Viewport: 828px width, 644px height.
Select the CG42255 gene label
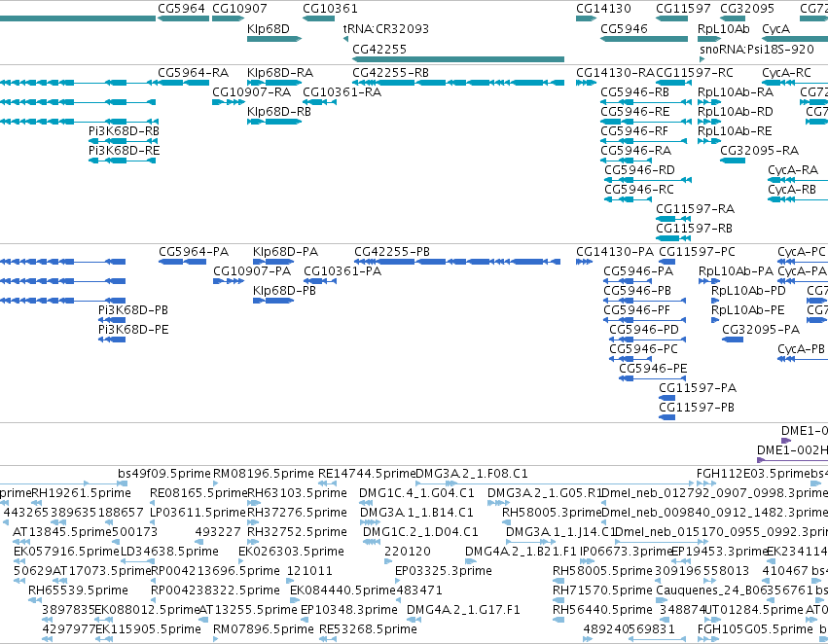(x=379, y=49)
